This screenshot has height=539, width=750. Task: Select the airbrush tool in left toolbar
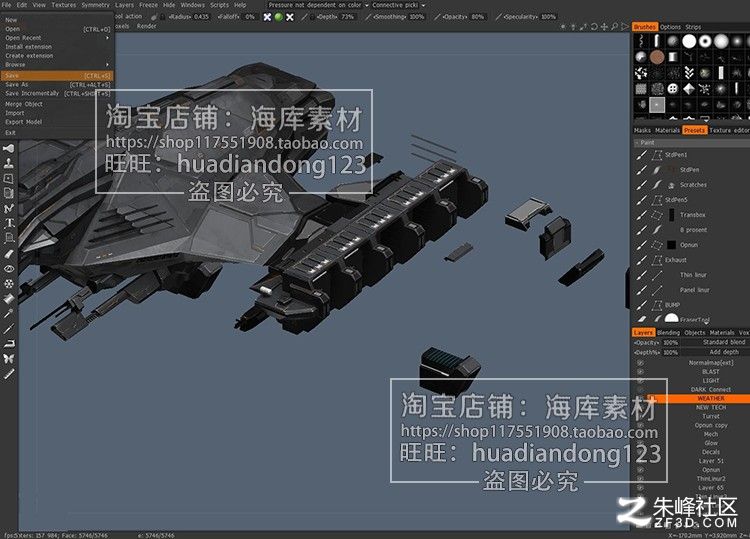point(9,149)
